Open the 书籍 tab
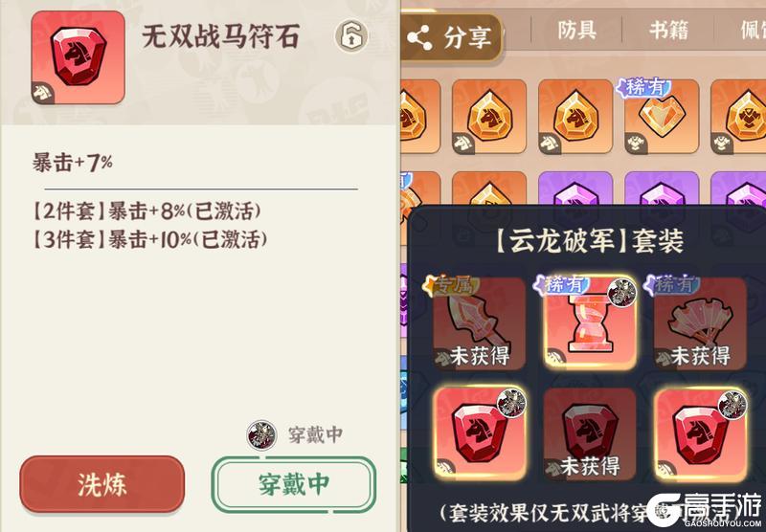766x532 pixels. [x=668, y=31]
